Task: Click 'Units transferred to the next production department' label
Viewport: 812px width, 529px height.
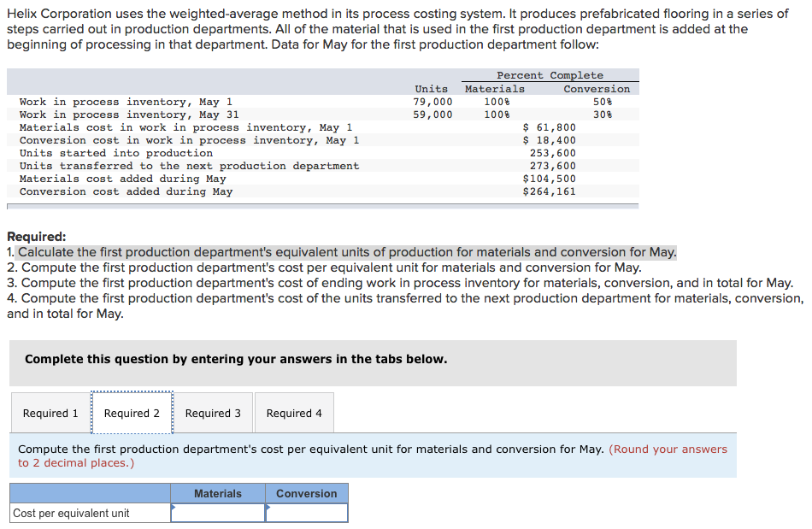Action: coord(189,166)
